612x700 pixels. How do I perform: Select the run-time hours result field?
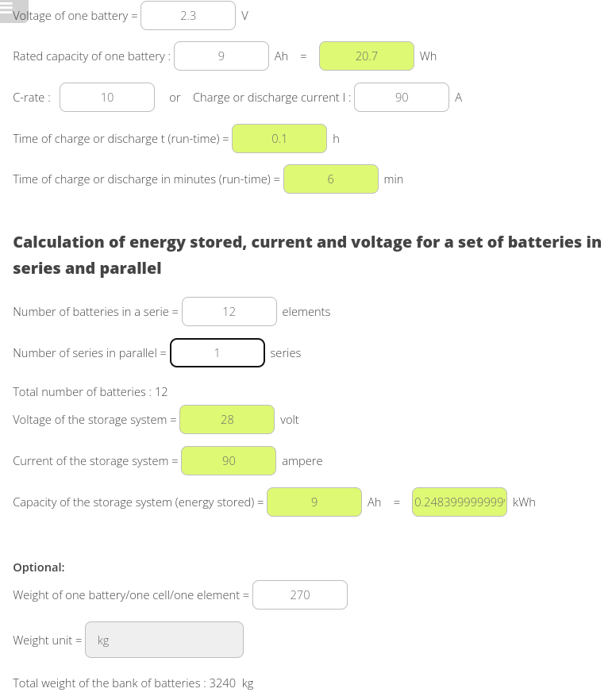click(x=279, y=139)
